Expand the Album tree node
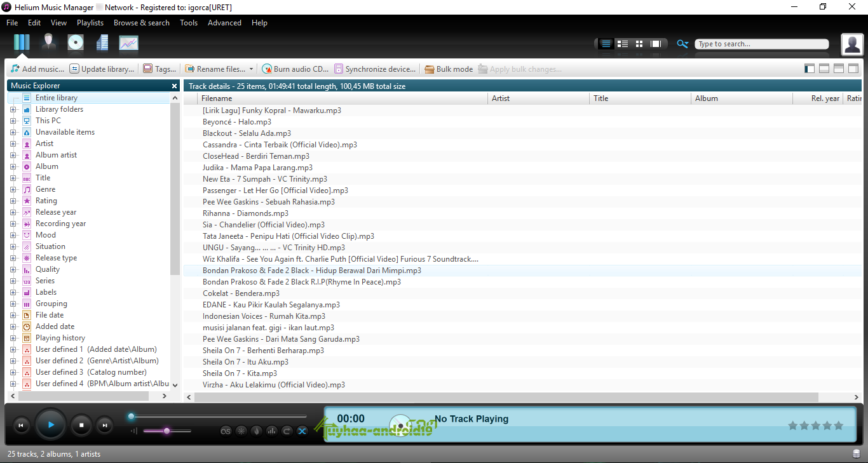The width and height of the screenshot is (868, 463). click(x=13, y=166)
